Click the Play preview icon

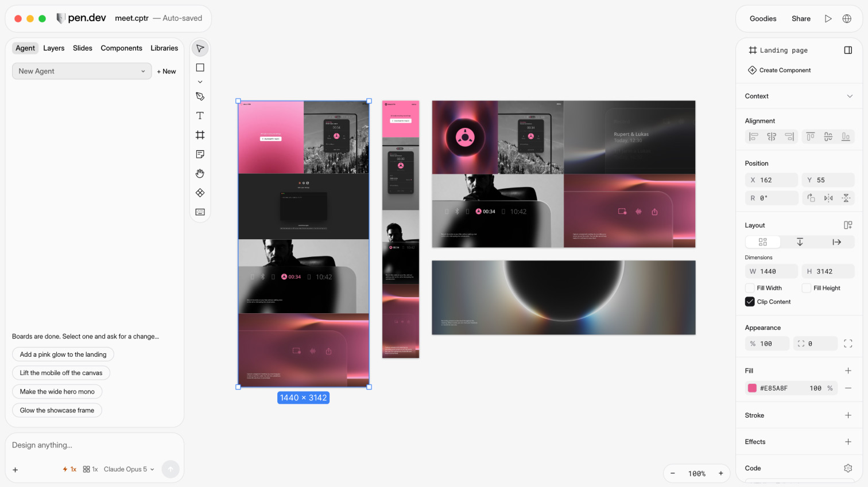coord(828,18)
